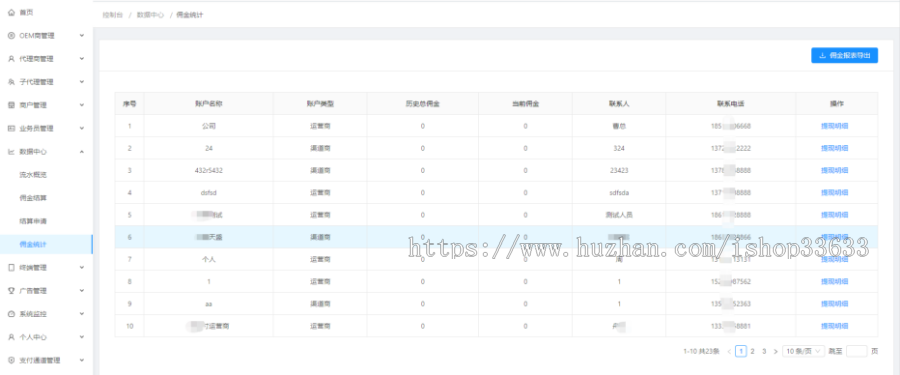Viewport: 900px width, 375px height.
Task: Focus the 跳至 page jump input
Action: [x=856, y=351]
